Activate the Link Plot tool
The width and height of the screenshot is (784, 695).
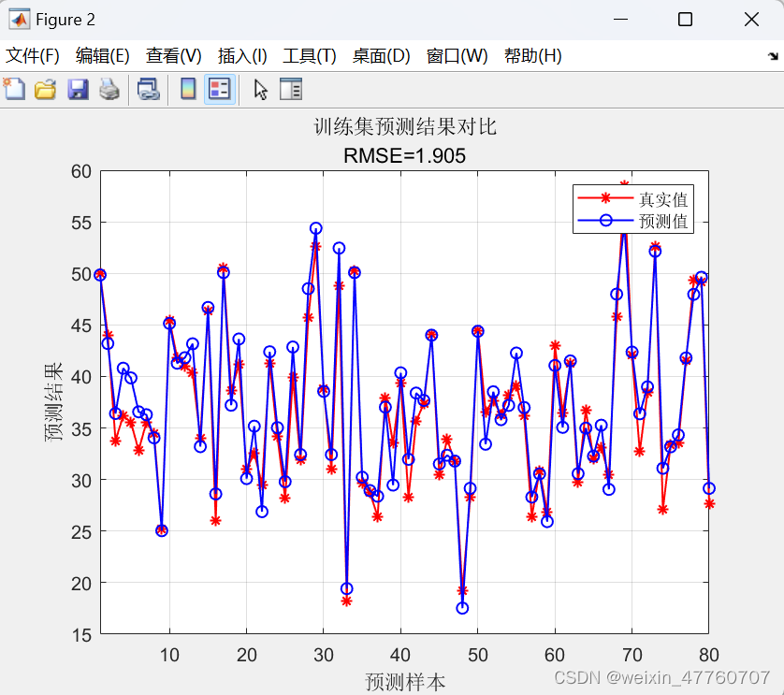pyautogui.click(x=148, y=89)
